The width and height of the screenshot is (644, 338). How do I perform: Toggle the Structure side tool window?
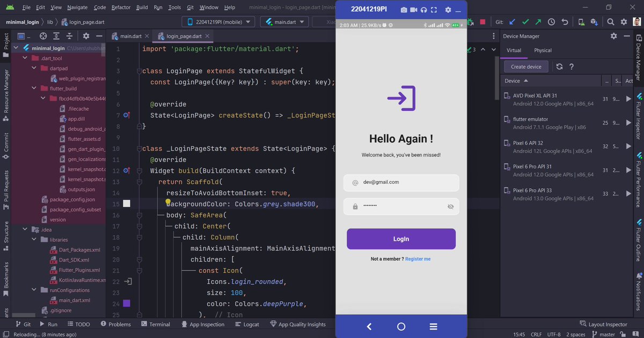coord(6,236)
